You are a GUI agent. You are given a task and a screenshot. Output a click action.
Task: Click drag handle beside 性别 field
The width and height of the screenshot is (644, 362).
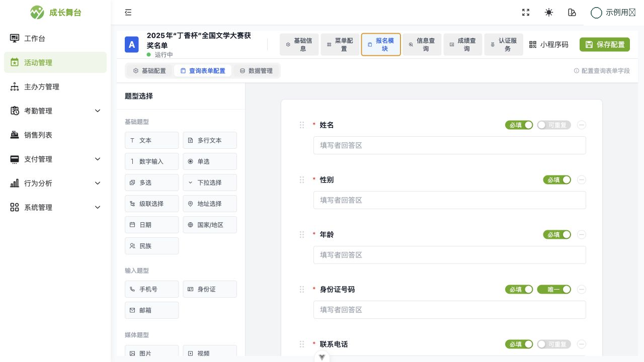302,180
